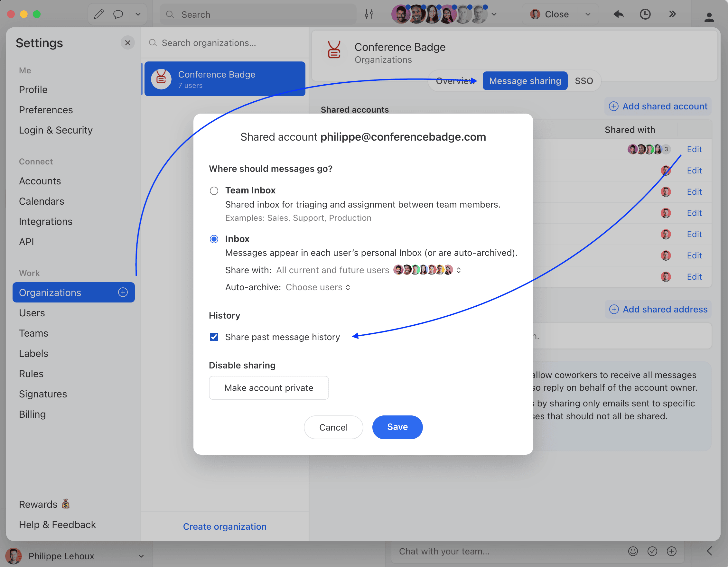The height and width of the screenshot is (567, 728).
Task: Click the plus icon next to Organizations
Action: click(x=123, y=292)
